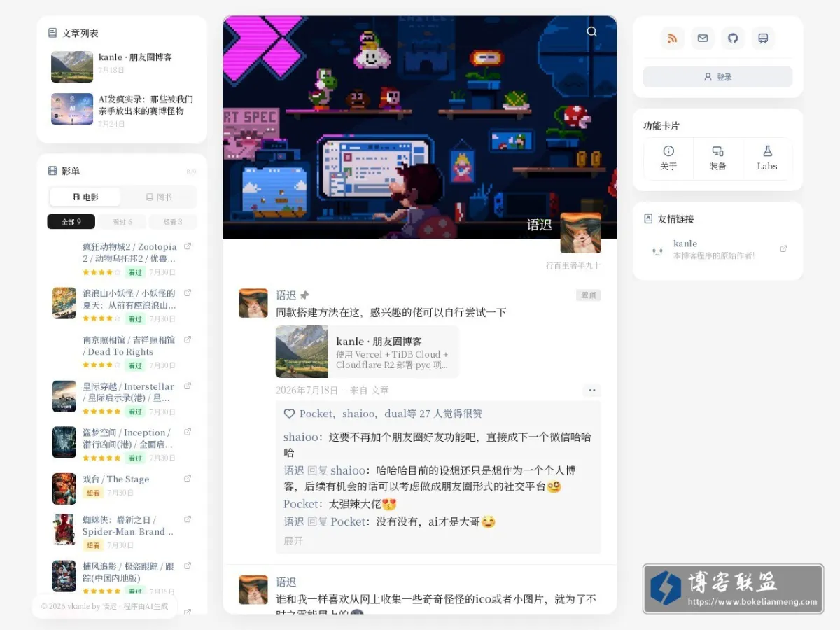This screenshot has width=840, height=630.
Task: Click the Spider-Man poster thumbnail
Action: [x=64, y=530]
